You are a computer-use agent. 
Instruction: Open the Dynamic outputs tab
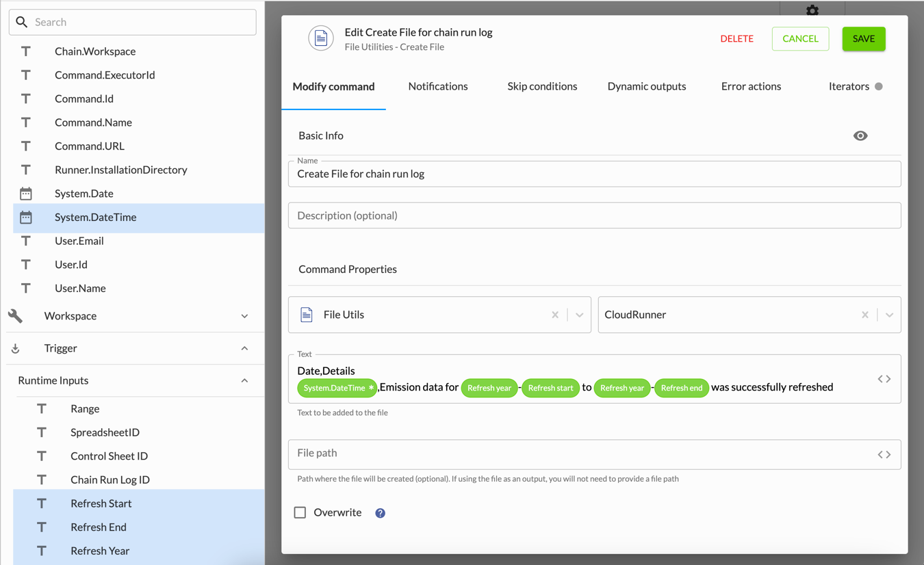pos(647,87)
